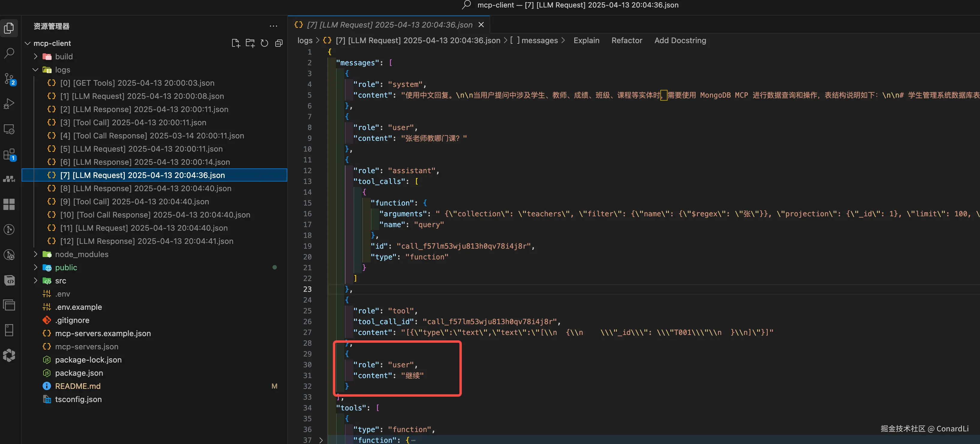Refresh the explorer file tree
The height and width of the screenshot is (444, 980).
tap(264, 43)
